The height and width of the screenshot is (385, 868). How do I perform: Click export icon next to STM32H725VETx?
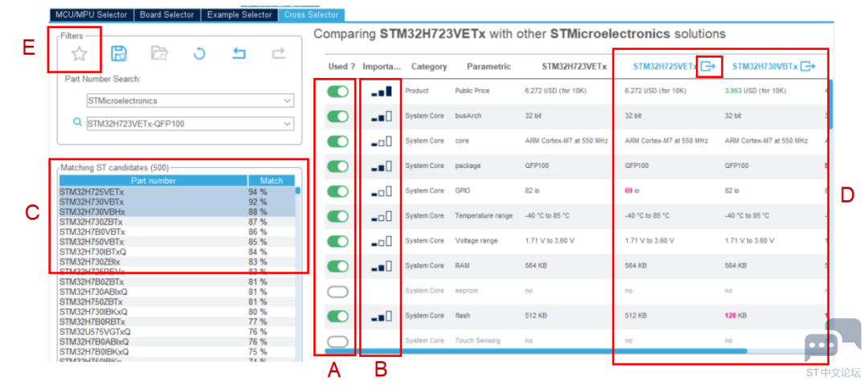pyautogui.click(x=709, y=67)
